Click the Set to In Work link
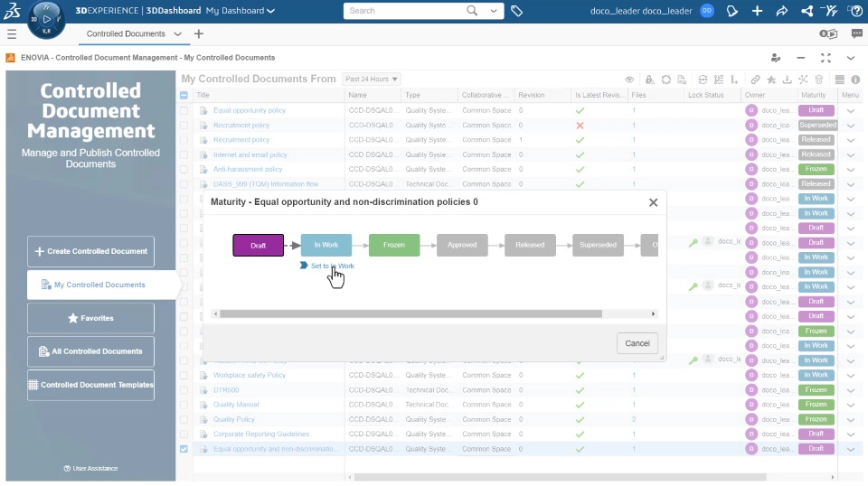The image size is (868, 486). click(x=332, y=266)
